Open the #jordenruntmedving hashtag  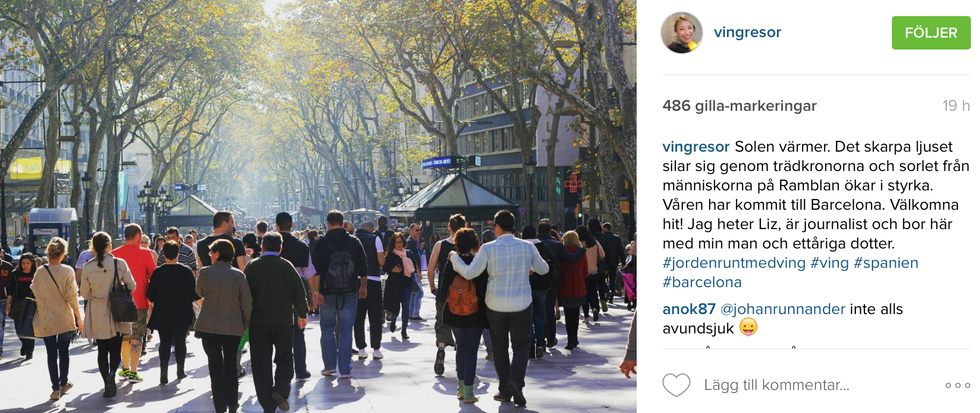(734, 263)
